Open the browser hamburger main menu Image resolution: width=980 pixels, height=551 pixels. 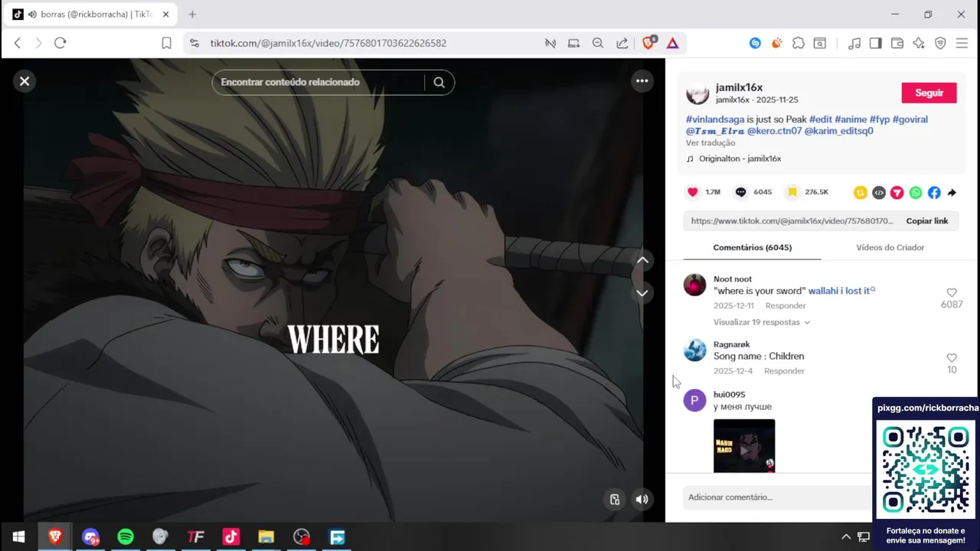pyautogui.click(x=962, y=44)
